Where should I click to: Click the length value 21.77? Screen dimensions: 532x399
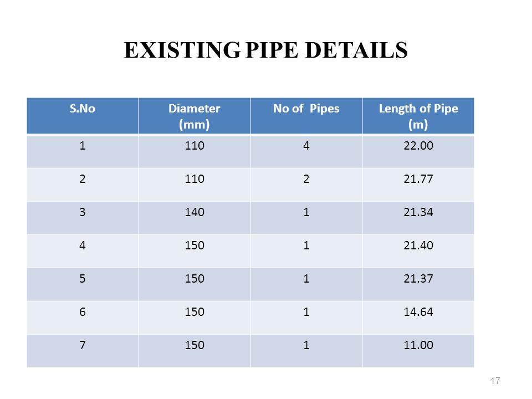coord(418,179)
